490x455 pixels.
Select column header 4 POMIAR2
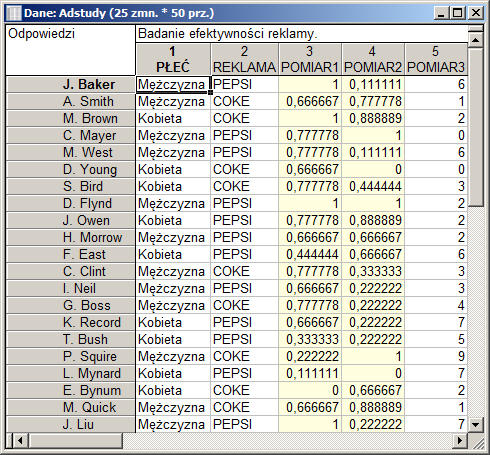tap(373, 59)
